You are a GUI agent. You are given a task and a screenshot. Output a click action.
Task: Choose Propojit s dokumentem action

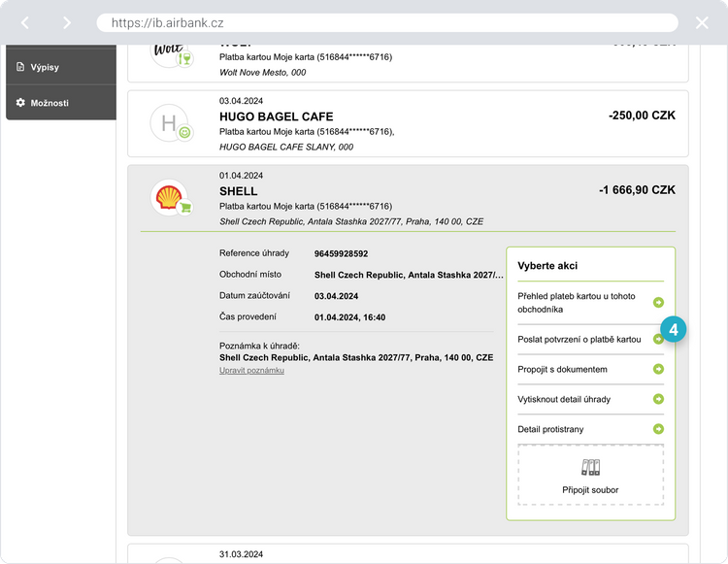[563, 370]
